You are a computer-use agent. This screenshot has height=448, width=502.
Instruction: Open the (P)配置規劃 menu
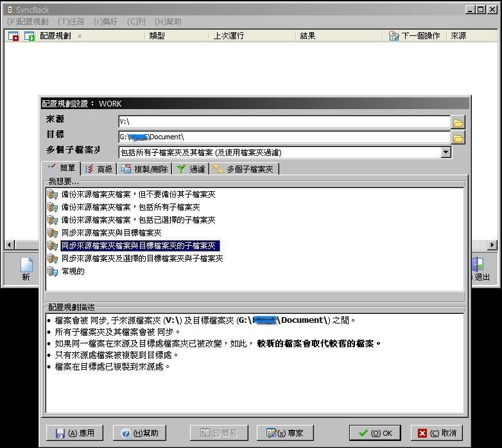coord(28,21)
